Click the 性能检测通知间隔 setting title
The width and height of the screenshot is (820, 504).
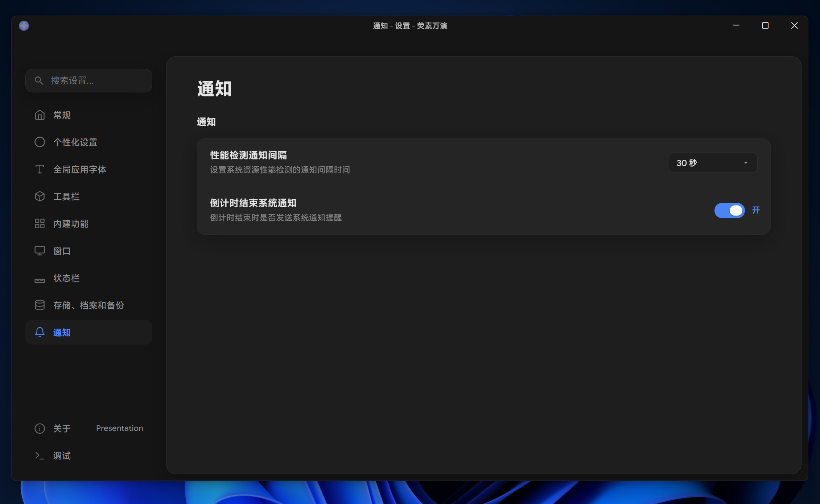point(248,155)
